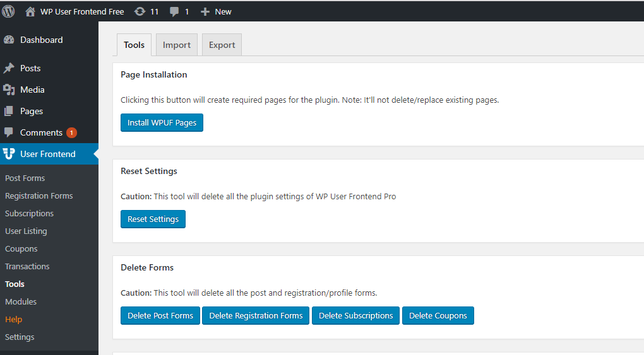Viewport: 644px width, 355px height.
Task: Click the Posts pin icon
Action: point(9,68)
